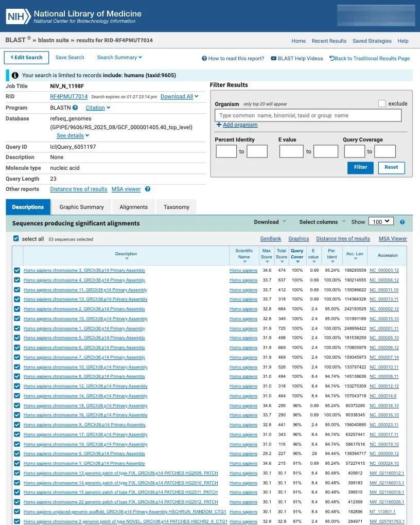420x525 pixels.
Task: Uncheck chromosome 4 result row
Action: (x=17, y=280)
